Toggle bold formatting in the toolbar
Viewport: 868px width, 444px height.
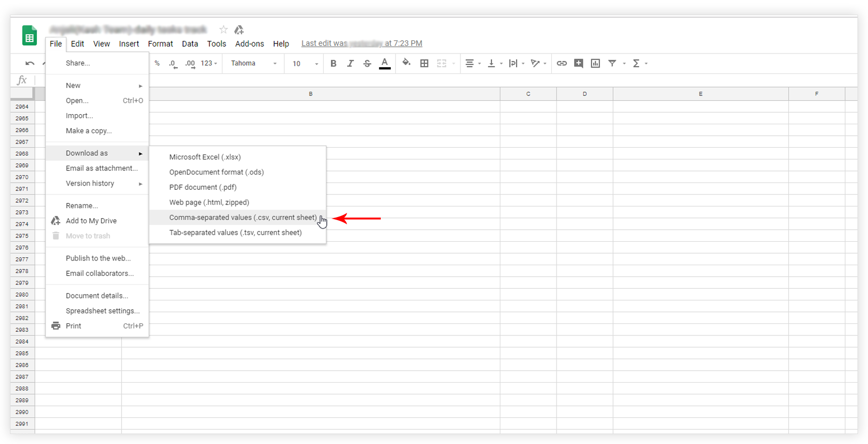pos(333,63)
